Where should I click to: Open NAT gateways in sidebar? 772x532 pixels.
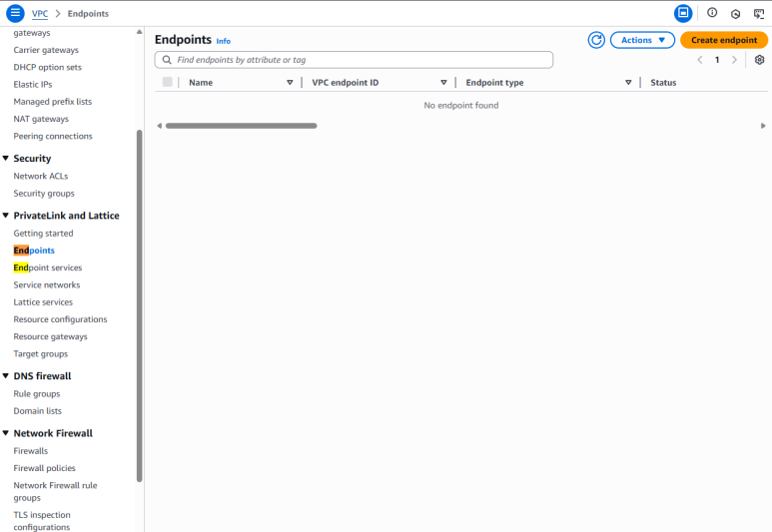(41, 119)
